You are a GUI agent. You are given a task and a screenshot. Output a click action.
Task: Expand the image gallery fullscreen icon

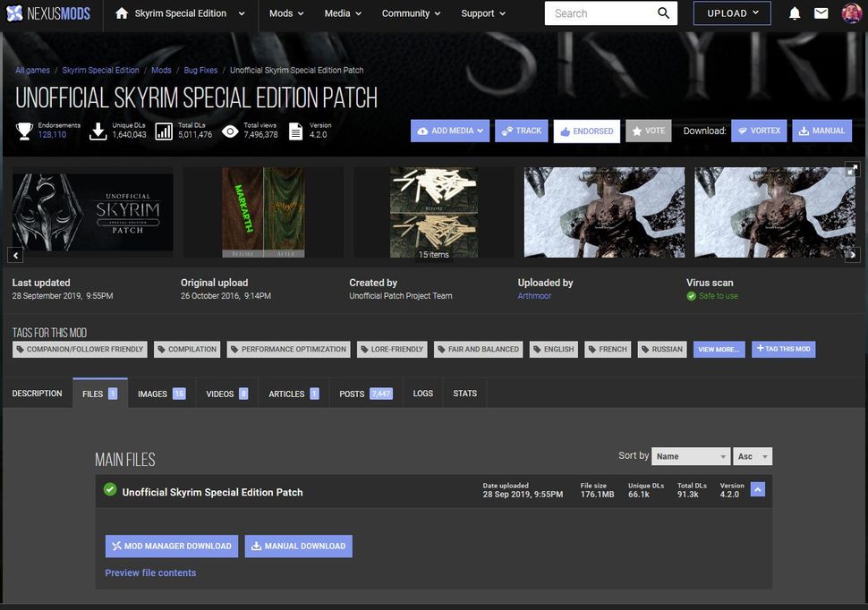(853, 168)
